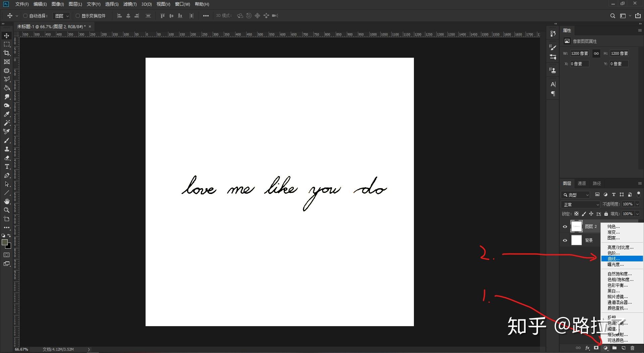Switch to the 通道 tab
Viewport: 644px width, 353px height.
(582, 183)
